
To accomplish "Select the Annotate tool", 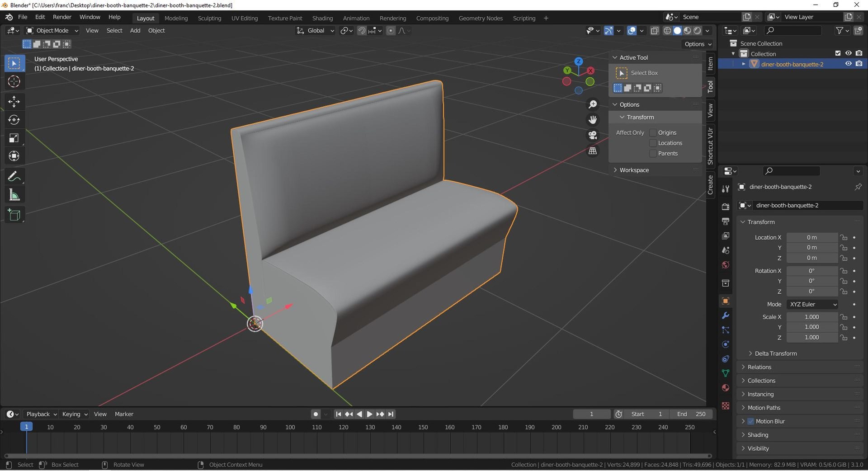I will pos(14,176).
